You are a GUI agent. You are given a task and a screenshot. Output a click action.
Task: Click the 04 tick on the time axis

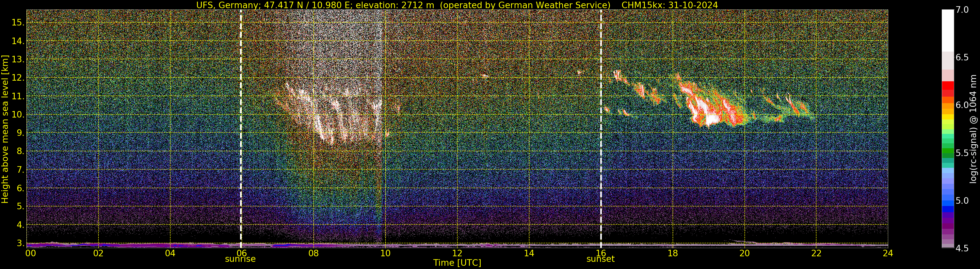[170, 253]
